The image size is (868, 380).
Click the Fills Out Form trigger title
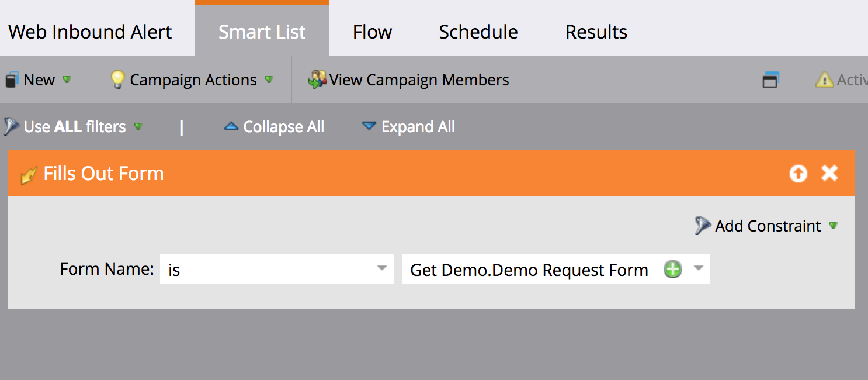103,174
